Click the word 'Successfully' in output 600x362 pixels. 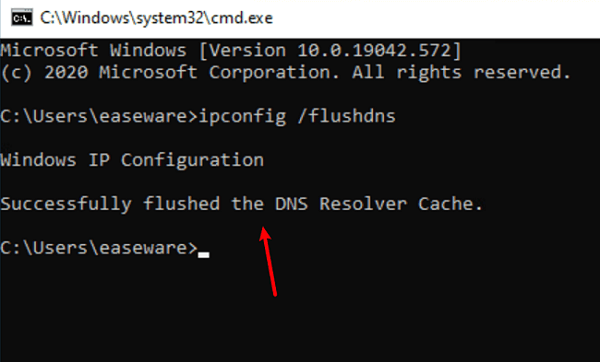(x=66, y=204)
